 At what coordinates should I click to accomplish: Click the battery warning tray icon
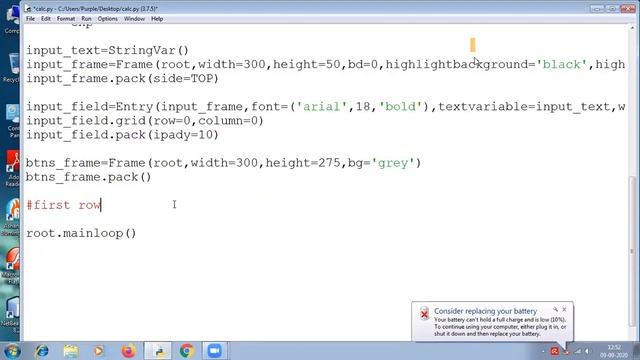[566, 351]
